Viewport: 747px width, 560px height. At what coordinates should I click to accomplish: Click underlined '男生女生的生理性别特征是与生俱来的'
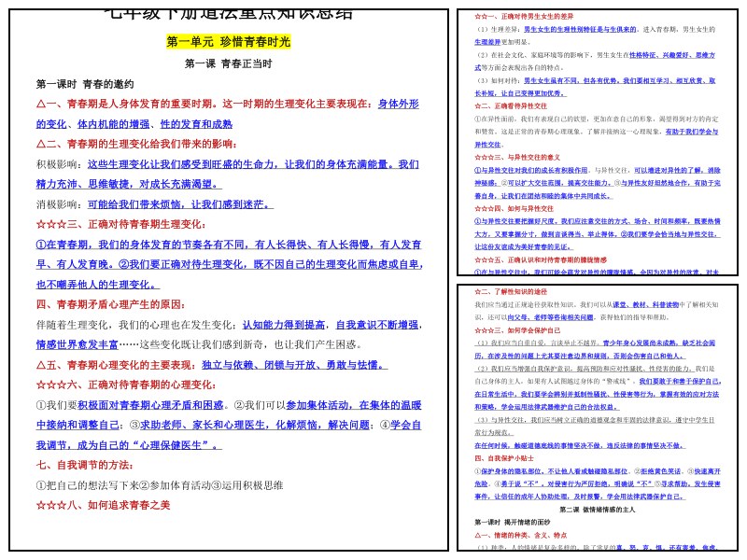[580, 29]
